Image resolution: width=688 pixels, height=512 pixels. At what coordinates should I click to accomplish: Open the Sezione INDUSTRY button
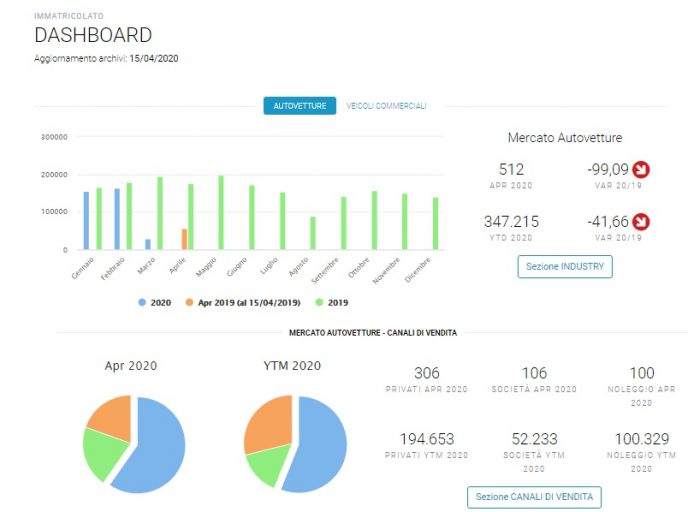click(x=565, y=266)
